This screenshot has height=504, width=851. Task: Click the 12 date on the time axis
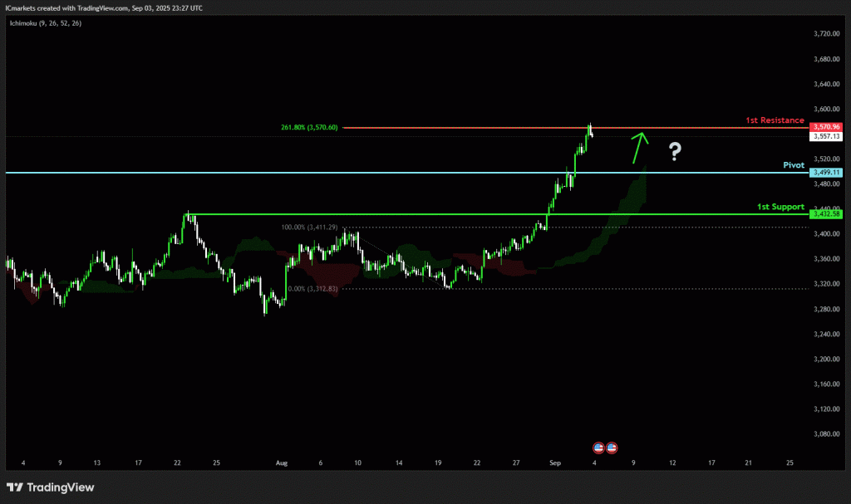tap(672, 462)
